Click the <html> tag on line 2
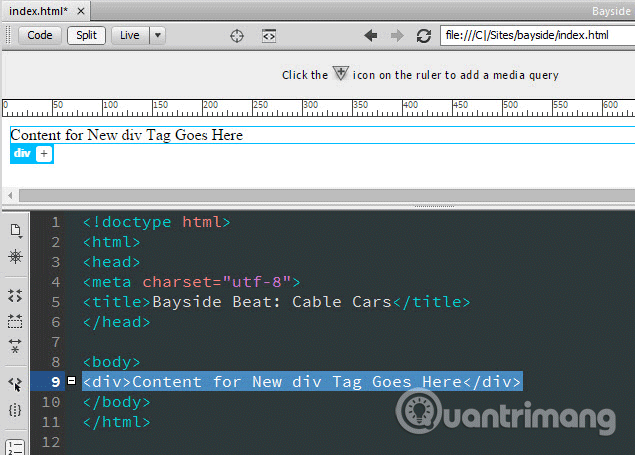 click(112, 242)
